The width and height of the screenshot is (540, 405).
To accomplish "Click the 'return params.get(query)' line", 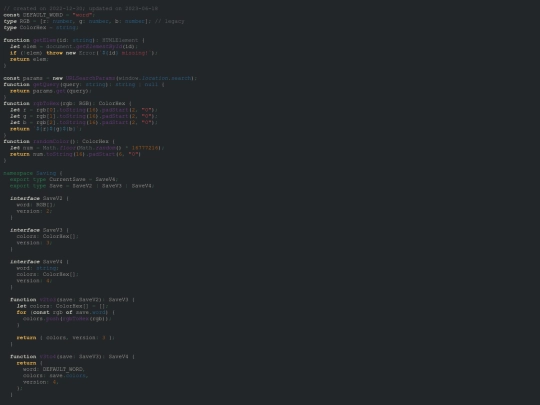I will (51, 91).
